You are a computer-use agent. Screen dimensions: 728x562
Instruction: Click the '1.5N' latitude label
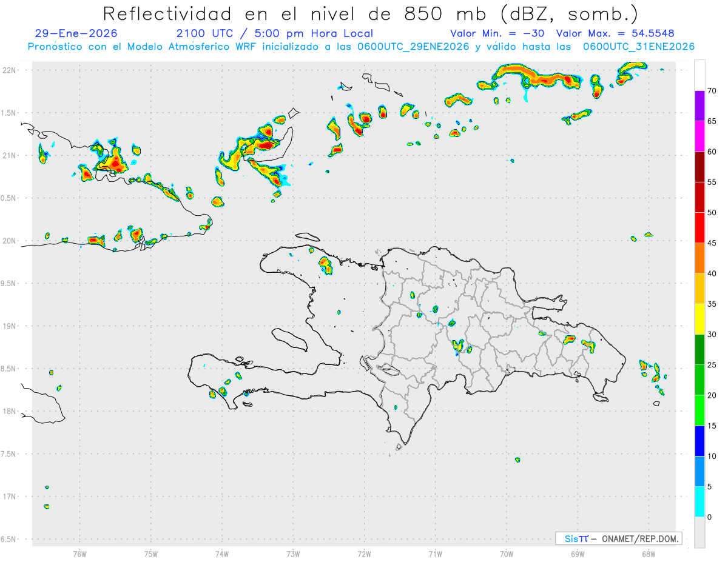point(10,113)
